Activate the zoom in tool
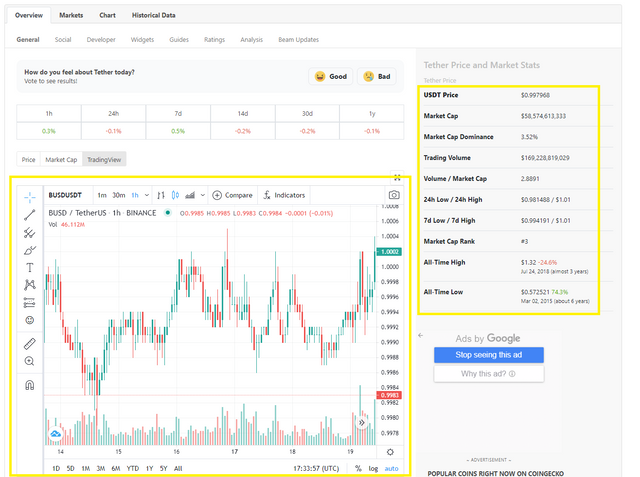640x477 pixels. click(x=29, y=361)
